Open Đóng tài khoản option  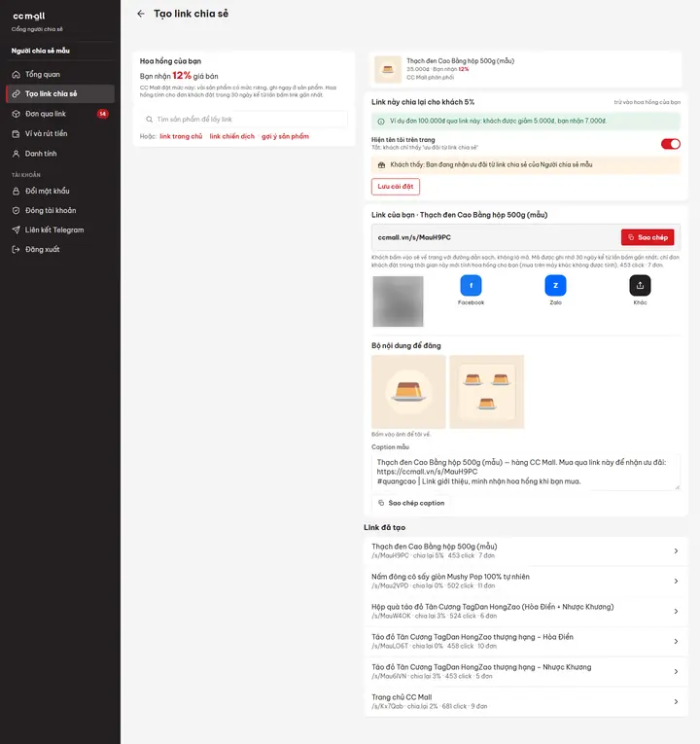[59, 210]
